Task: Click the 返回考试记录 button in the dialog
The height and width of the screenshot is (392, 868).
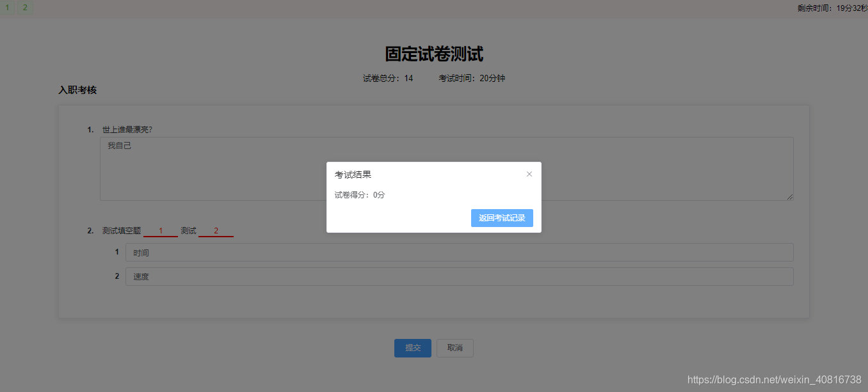Action: click(502, 218)
